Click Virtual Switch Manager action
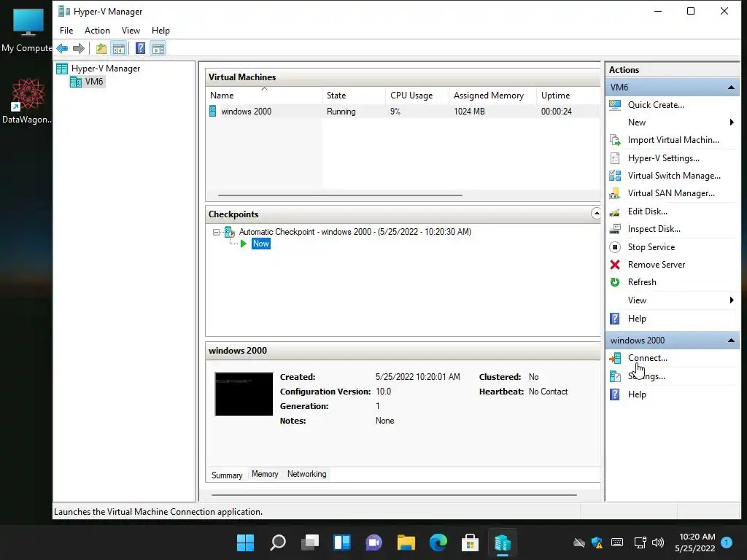747x560 pixels. [674, 176]
